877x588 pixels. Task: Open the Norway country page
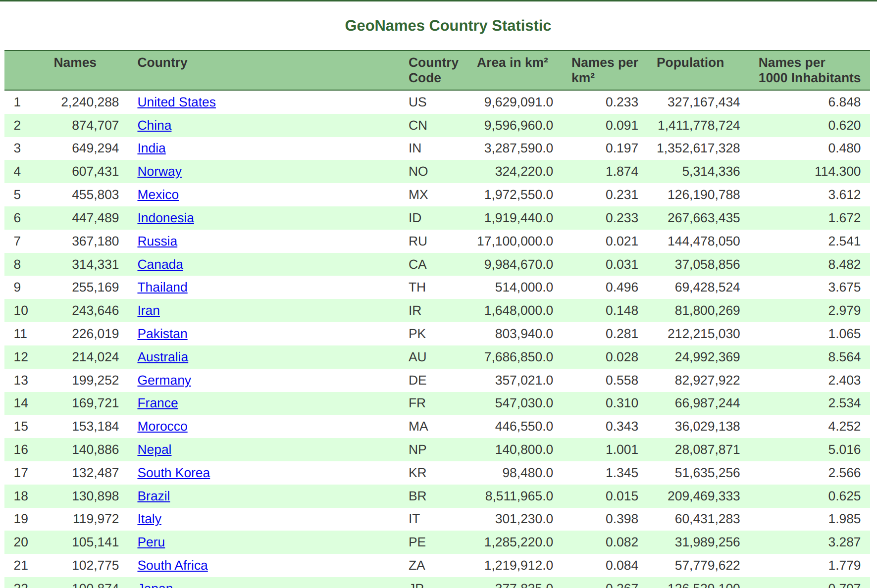tap(159, 171)
